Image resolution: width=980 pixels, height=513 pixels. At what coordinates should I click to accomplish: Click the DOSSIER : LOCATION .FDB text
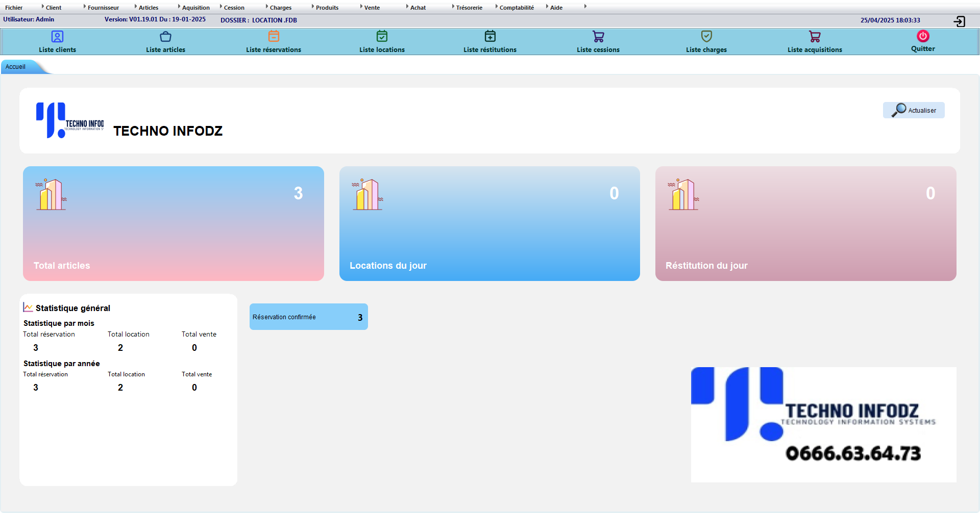(259, 20)
